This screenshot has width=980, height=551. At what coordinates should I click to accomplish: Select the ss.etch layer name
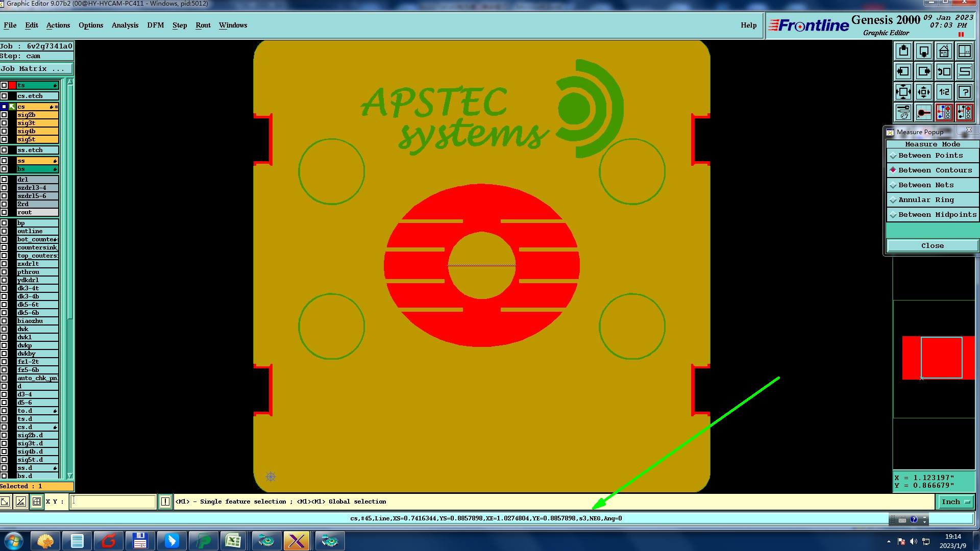(x=37, y=150)
